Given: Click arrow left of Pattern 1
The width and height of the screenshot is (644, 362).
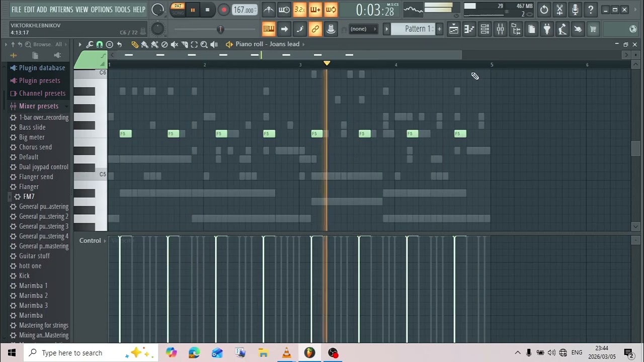Looking at the screenshot, I should click(x=386, y=29).
